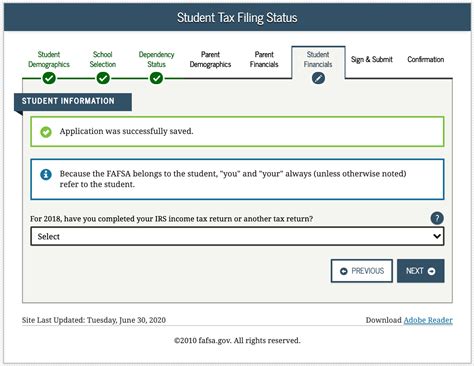The image size is (474, 366).
Task: Follow the Adobe Reader download link
Action: (428, 320)
